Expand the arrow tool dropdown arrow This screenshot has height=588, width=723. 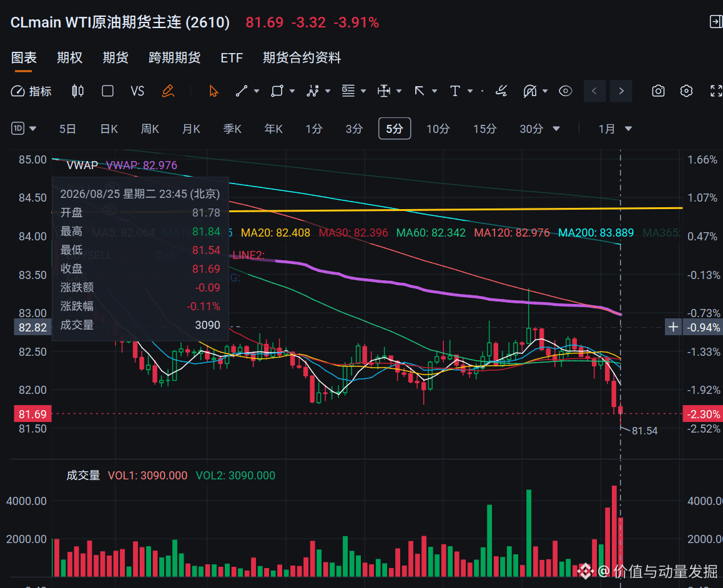(x=435, y=91)
